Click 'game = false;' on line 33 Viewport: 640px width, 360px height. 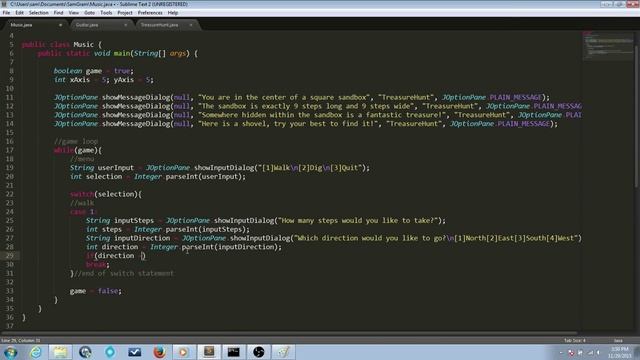96,291
